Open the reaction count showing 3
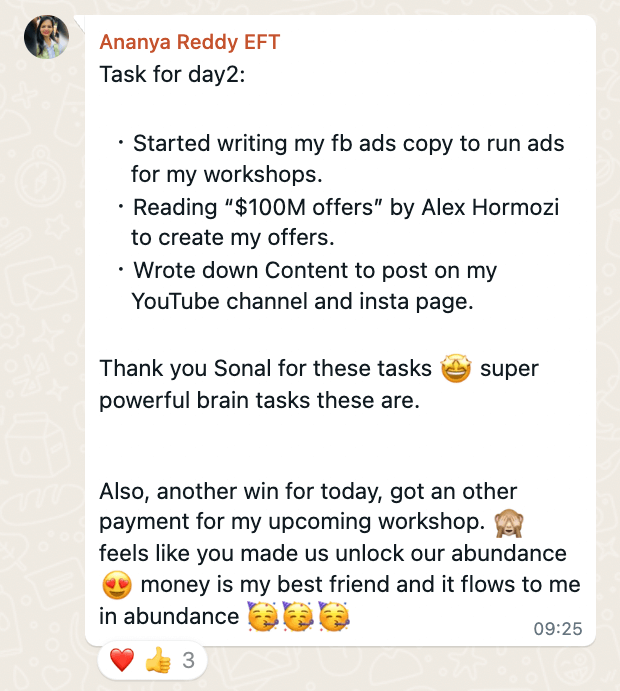The image size is (620, 691). pos(188,660)
